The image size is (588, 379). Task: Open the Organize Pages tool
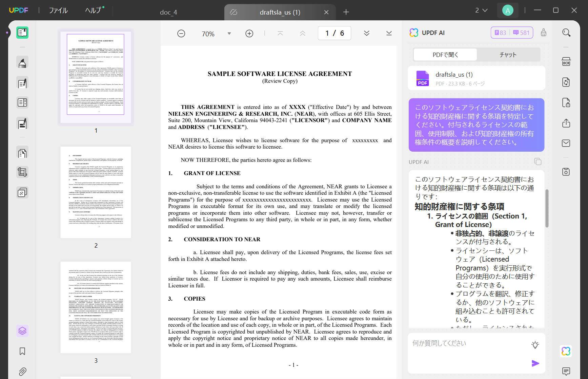22,153
